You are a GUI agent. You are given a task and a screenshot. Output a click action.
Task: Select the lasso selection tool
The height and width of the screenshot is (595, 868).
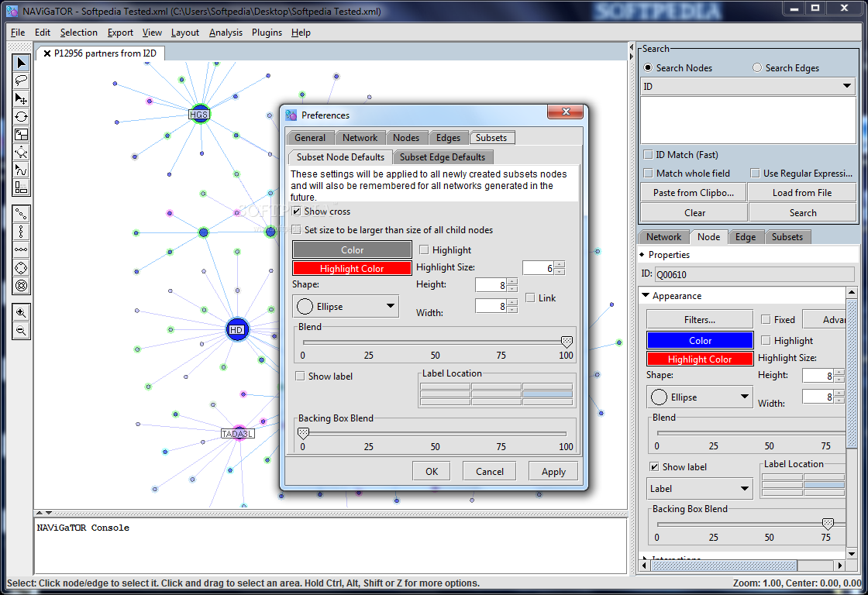pos(21,81)
